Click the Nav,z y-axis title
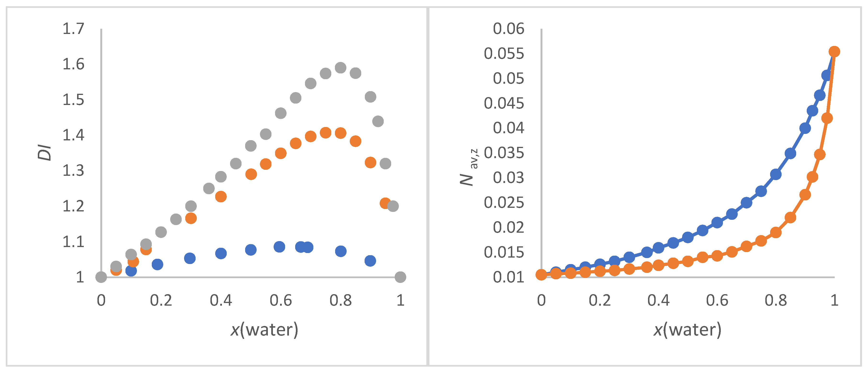This screenshot has height=375, width=868. coord(468,167)
